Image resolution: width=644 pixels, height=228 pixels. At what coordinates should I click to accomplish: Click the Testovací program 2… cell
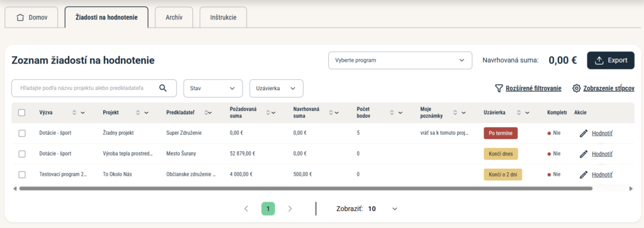tap(64, 174)
